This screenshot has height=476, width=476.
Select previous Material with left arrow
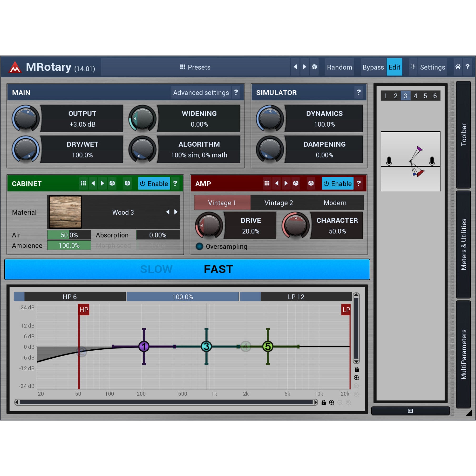click(168, 212)
